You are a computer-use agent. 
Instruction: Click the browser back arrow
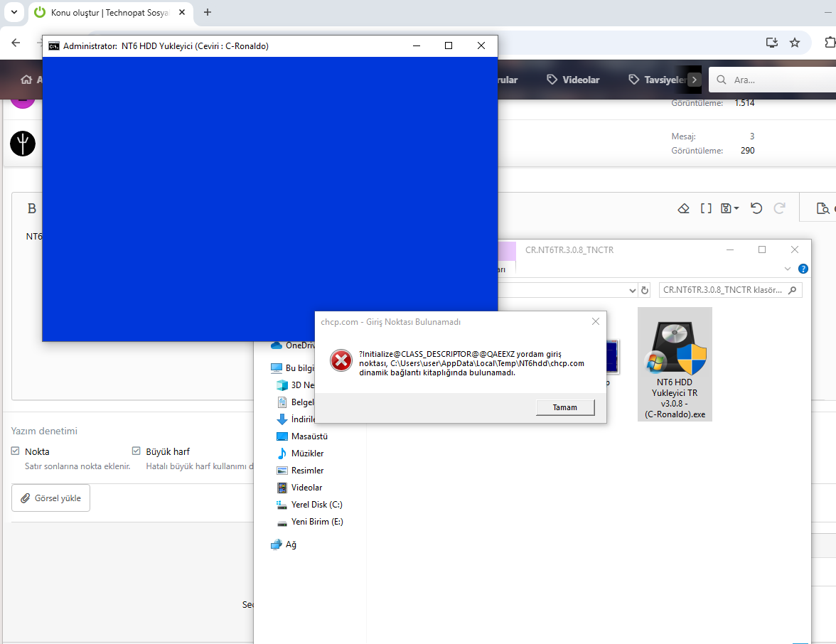point(16,43)
